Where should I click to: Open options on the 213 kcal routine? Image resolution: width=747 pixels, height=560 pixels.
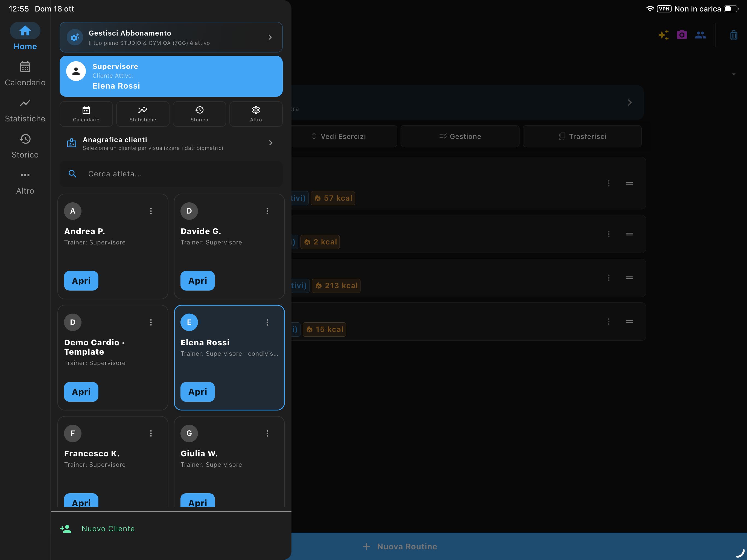coord(609,278)
